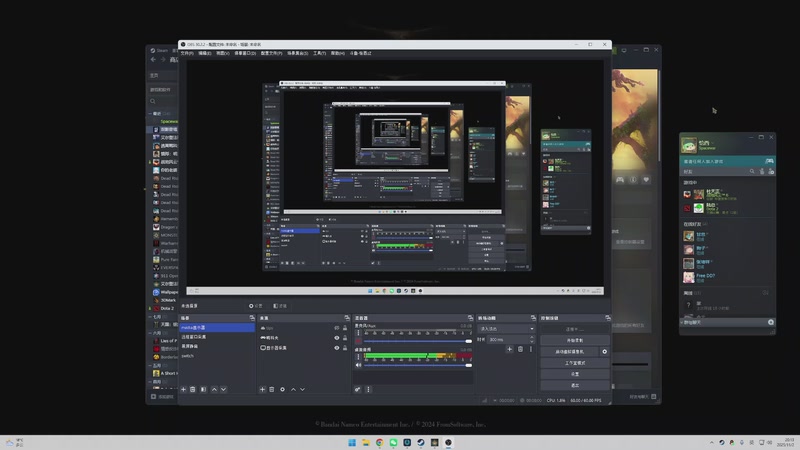Image resolution: width=800 pixels, height=450 pixels.
Task: Adjust desktop audio volume slider
Action: pyautogui.click(x=417, y=365)
